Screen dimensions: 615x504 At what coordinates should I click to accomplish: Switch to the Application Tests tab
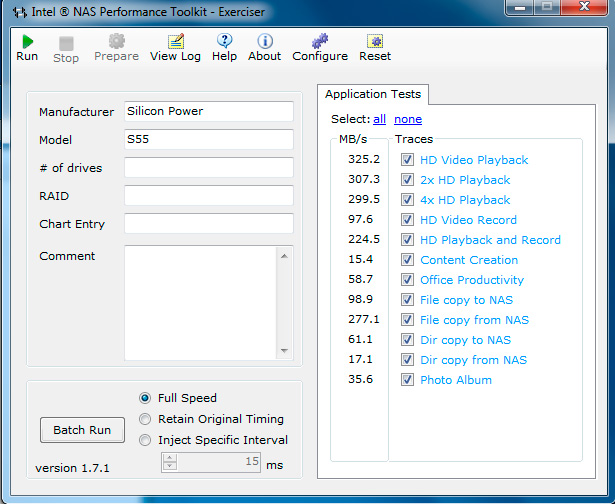tap(373, 95)
